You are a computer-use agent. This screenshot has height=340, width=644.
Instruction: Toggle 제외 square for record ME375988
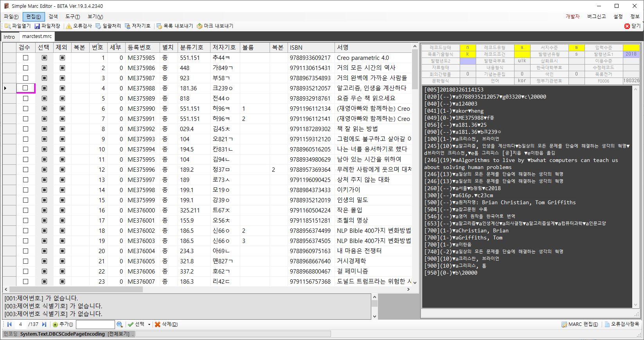(62, 88)
